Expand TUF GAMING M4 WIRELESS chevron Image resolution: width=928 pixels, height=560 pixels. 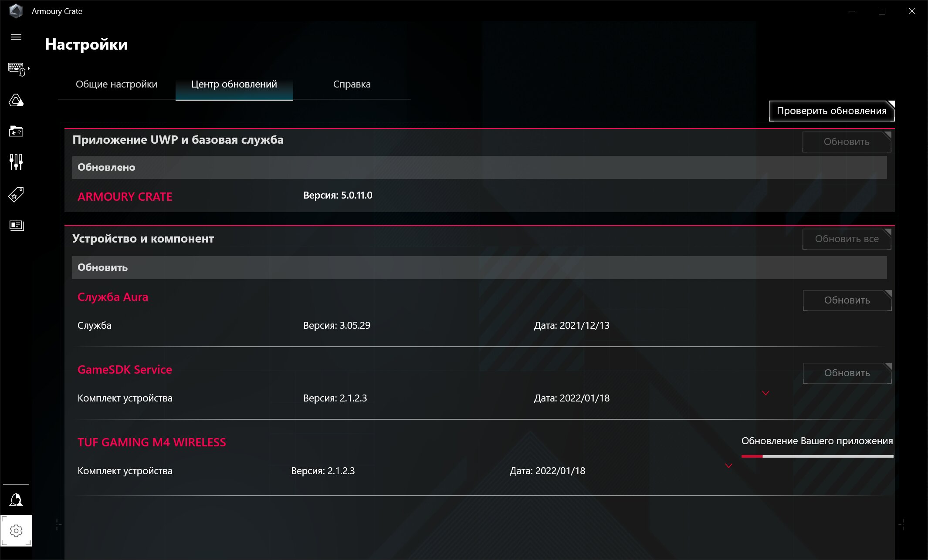pyautogui.click(x=728, y=466)
